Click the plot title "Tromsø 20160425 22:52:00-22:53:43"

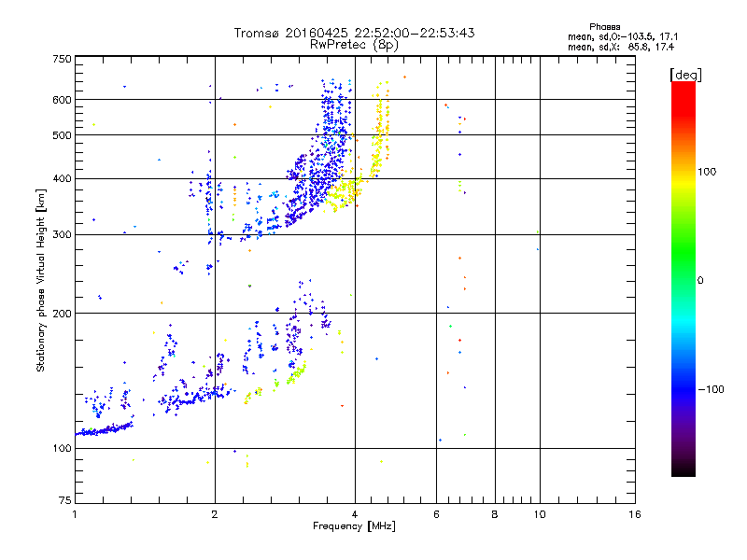354,33
